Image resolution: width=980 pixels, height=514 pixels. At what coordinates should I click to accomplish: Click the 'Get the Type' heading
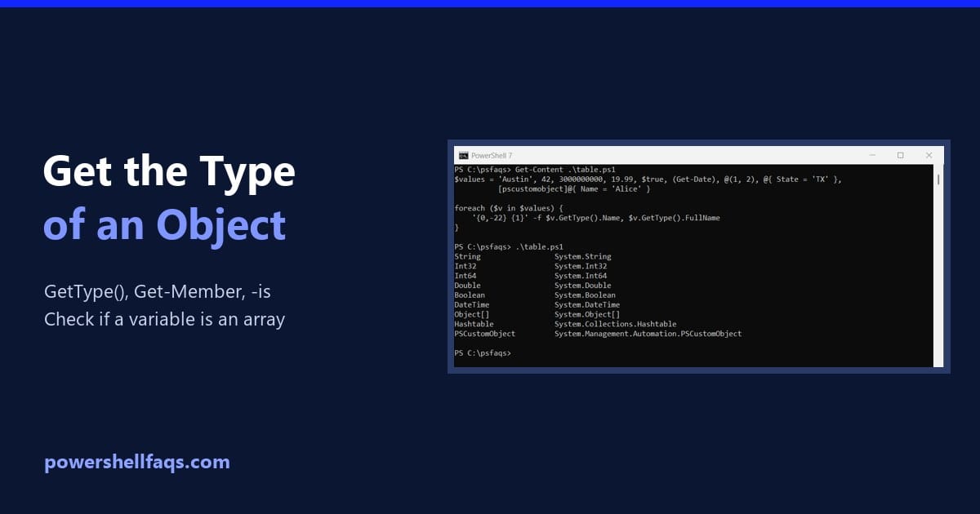(169, 173)
